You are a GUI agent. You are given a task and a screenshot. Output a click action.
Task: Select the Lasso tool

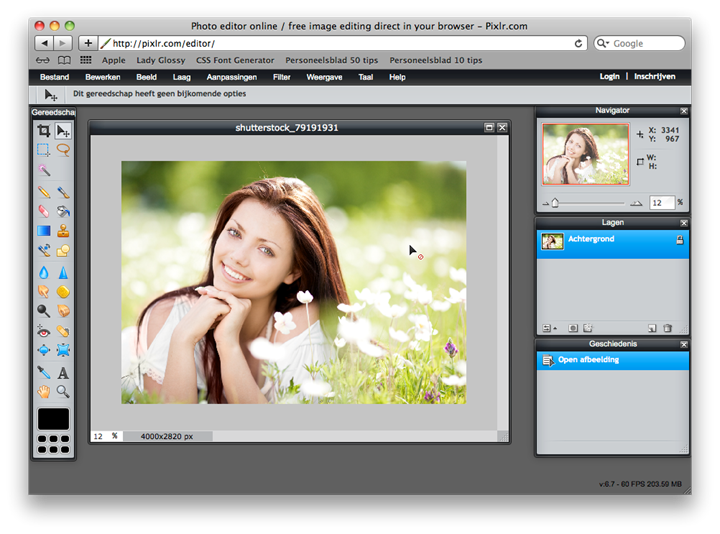click(63, 150)
